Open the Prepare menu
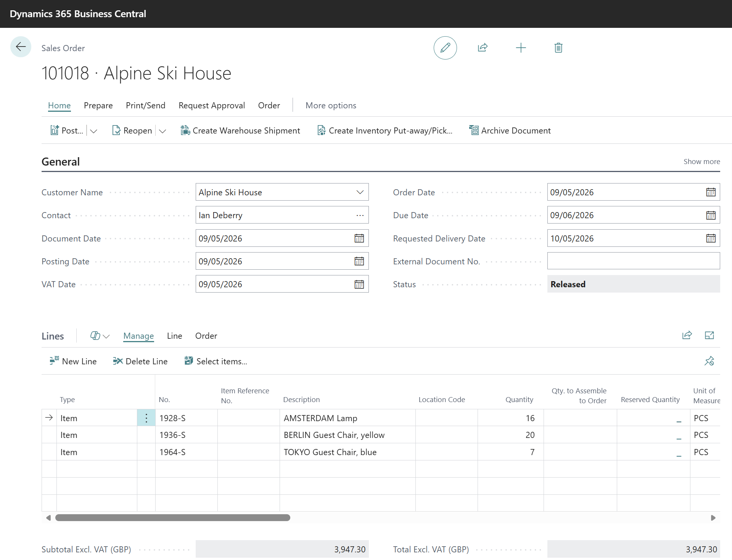Screen dimensions: 732x560 98,105
